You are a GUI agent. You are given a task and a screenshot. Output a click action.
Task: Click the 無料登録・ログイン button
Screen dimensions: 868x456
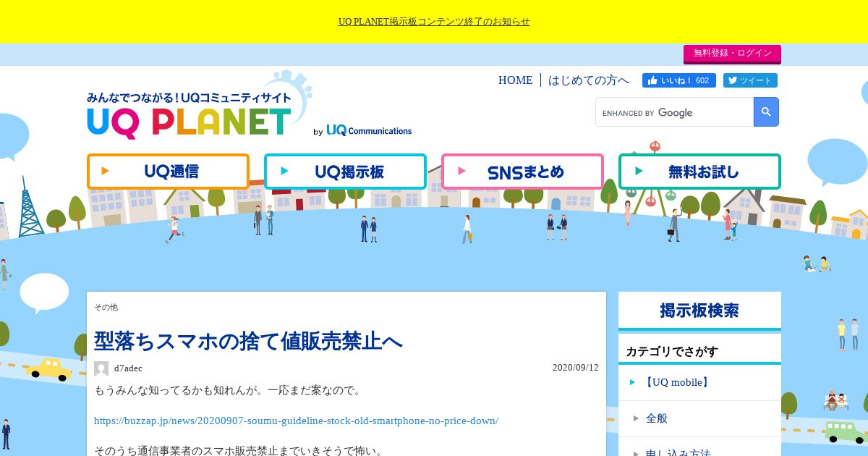[732, 54]
